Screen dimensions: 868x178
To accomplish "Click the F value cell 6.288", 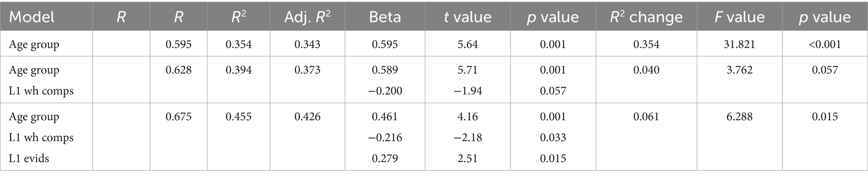I will (739, 116).
